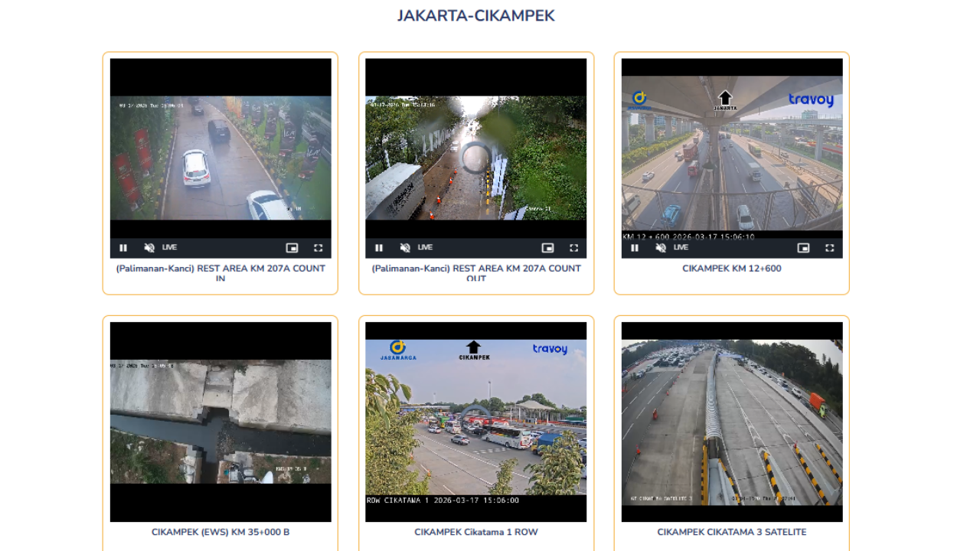Enter fullscreen on CIKAMPEK KM 12+600
The width and height of the screenshot is (980, 551).
[x=829, y=247]
